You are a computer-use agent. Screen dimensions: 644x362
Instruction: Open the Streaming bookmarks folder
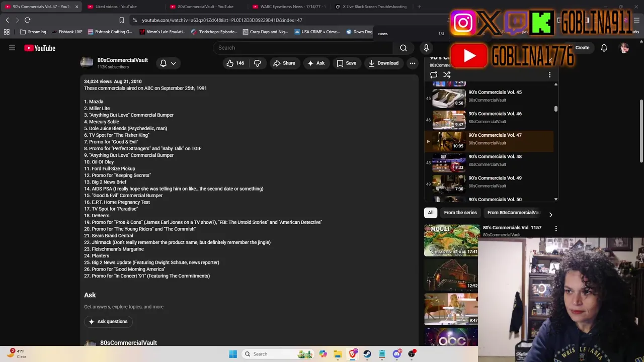pyautogui.click(x=33, y=32)
